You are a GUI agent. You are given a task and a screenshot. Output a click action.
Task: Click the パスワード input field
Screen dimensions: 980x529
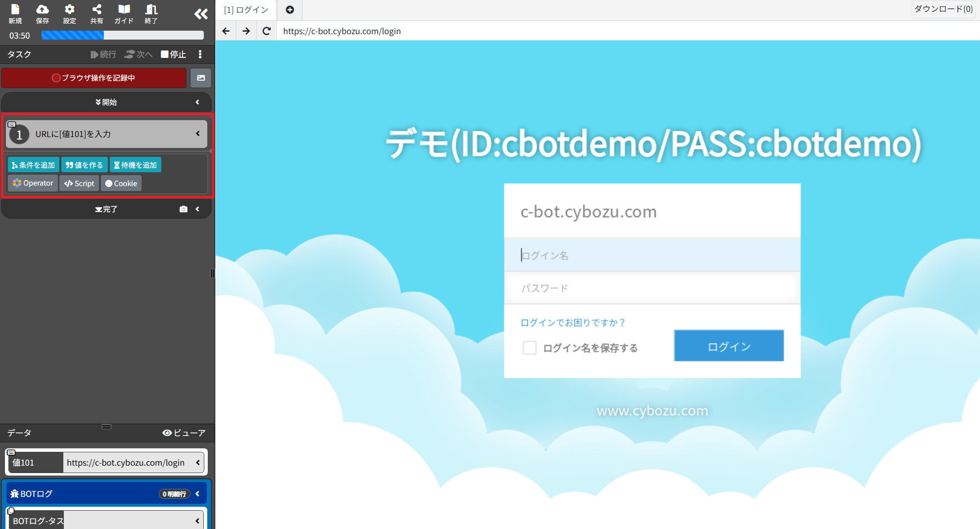click(x=652, y=288)
